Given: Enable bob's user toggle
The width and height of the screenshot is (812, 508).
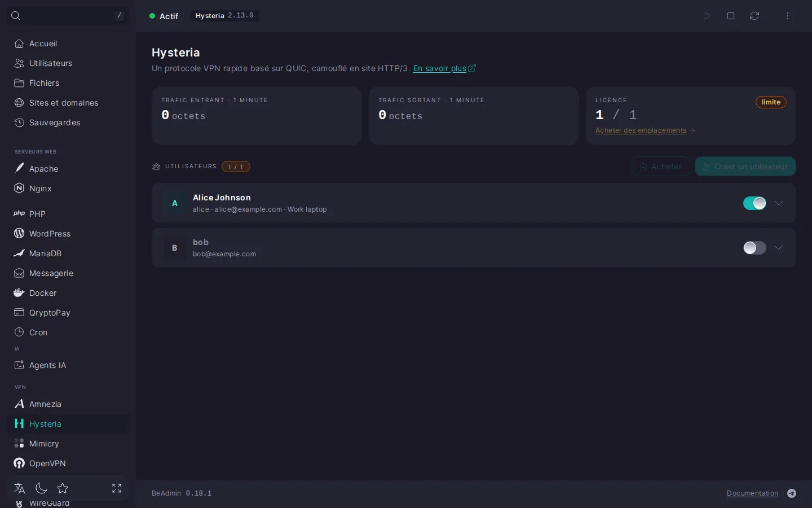Looking at the screenshot, I should pyautogui.click(x=754, y=248).
